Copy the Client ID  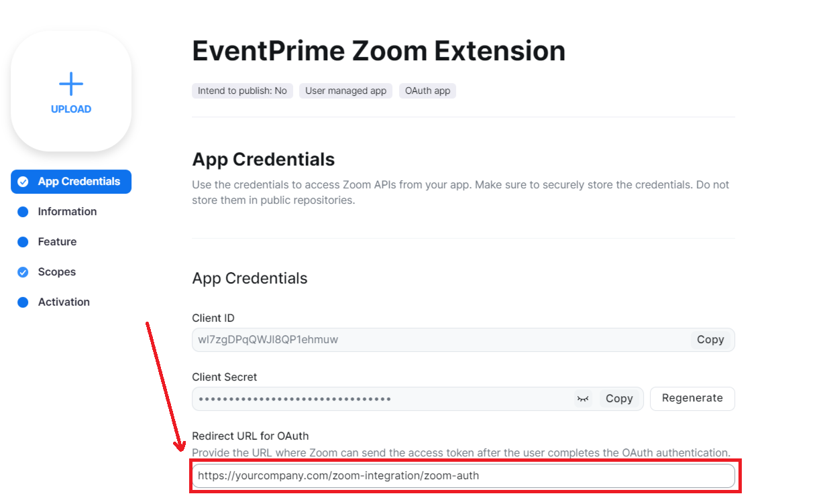click(x=710, y=339)
